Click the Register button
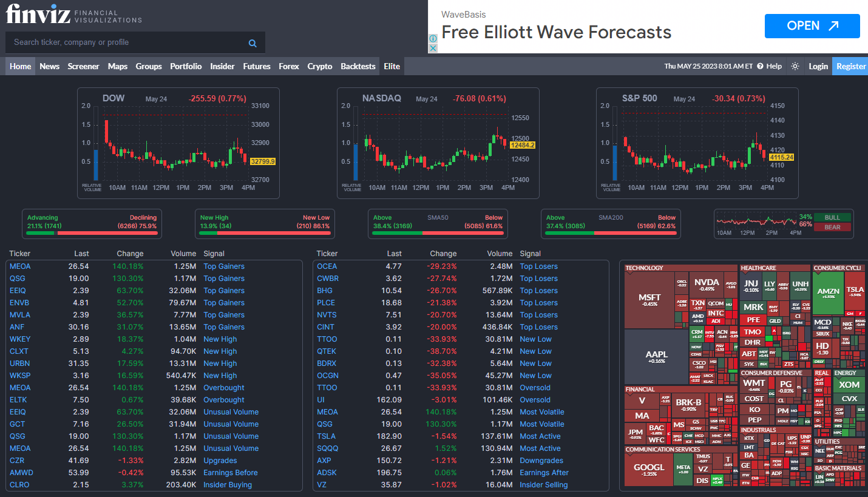This screenshot has height=497, width=868. pos(851,66)
